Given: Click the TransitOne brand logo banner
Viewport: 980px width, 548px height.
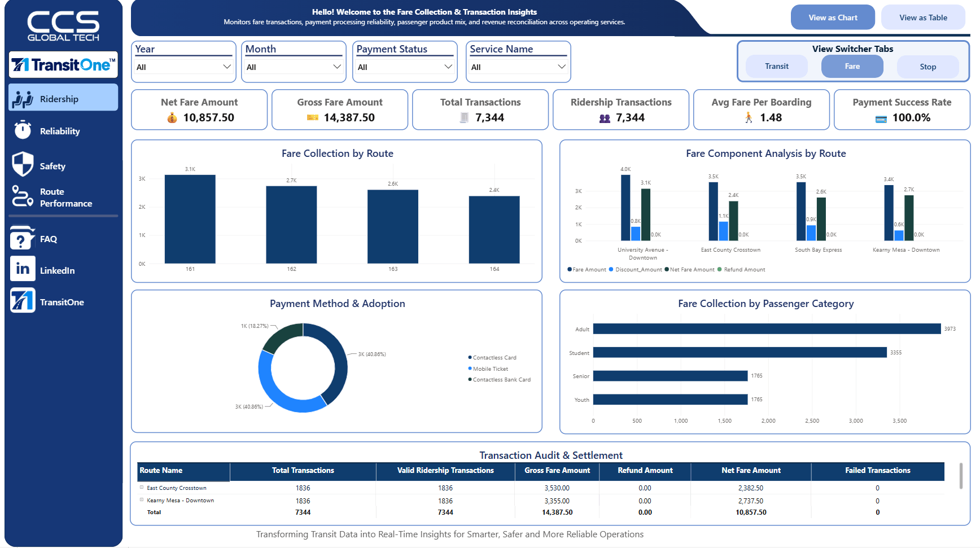Looking at the screenshot, I should tap(63, 65).
